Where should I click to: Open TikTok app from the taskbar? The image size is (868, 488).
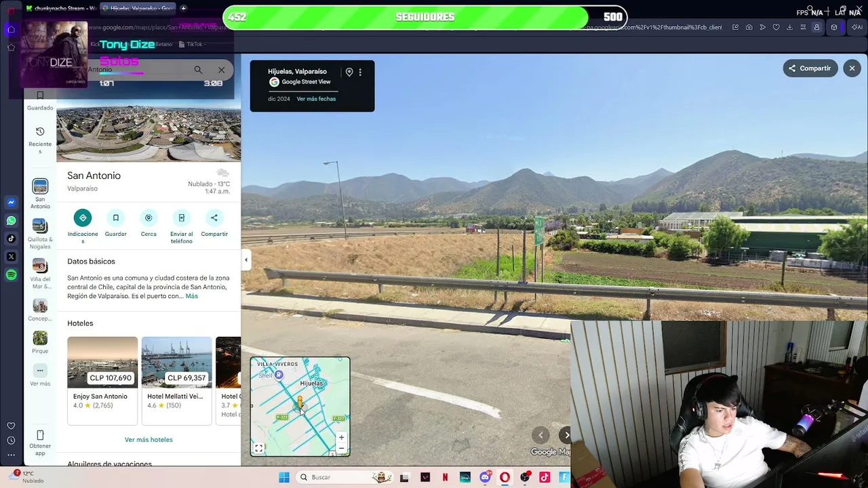tap(545, 477)
